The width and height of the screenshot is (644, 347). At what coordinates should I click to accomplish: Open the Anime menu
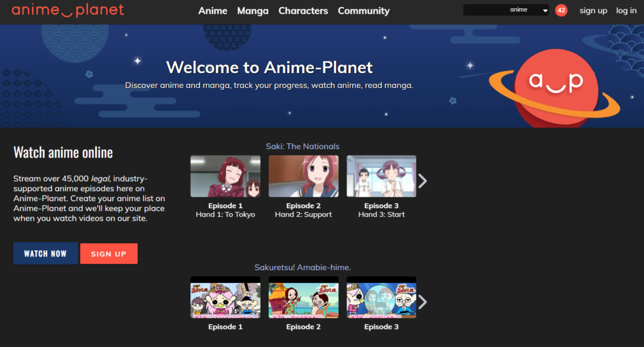213,11
